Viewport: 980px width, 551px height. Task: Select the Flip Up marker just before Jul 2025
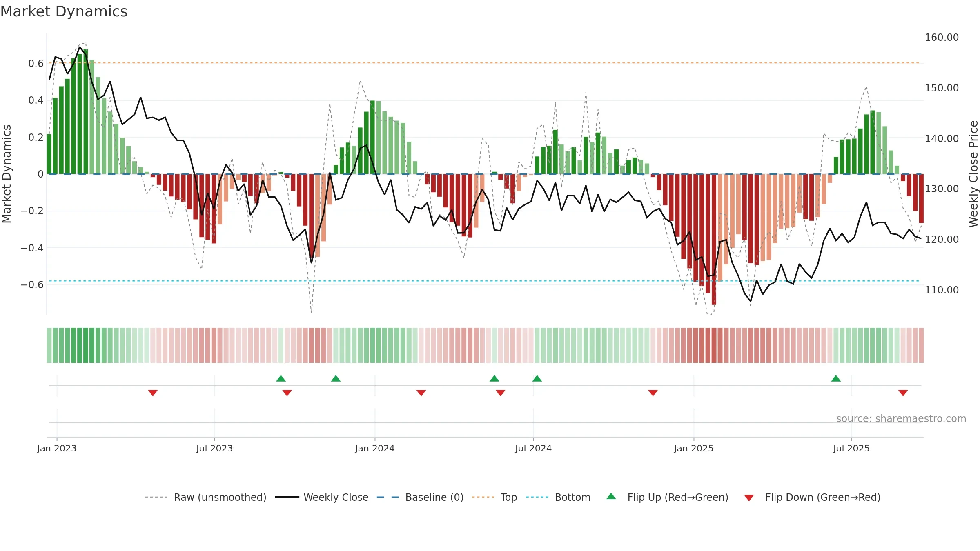point(836,378)
